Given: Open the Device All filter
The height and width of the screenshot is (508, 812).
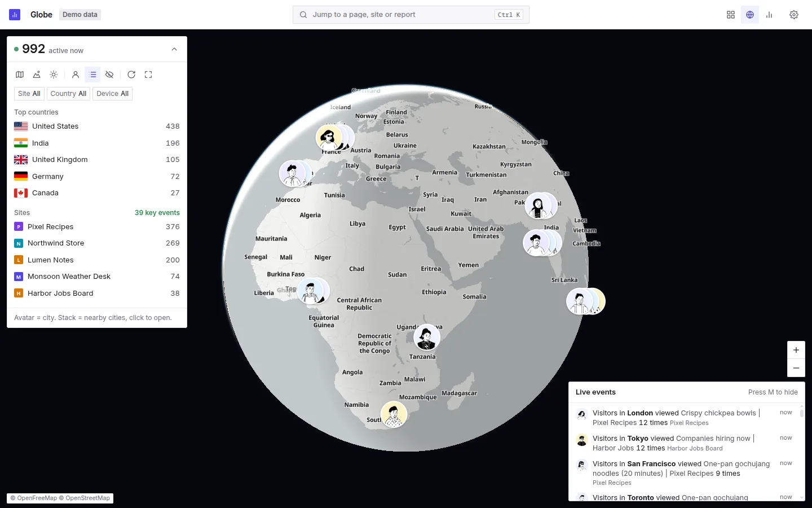Looking at the screenshot, I should pyautogui.click(x=113, y=94).
